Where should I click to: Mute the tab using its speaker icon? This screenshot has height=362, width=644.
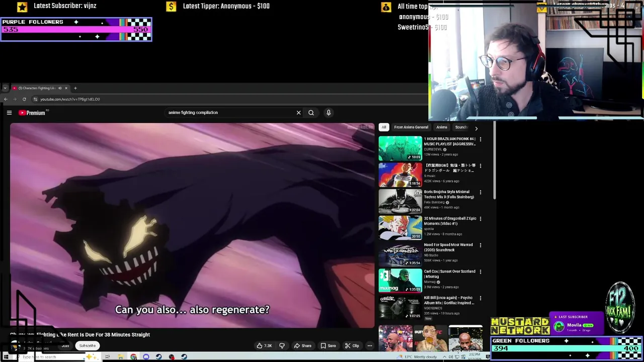click(60, 88)
